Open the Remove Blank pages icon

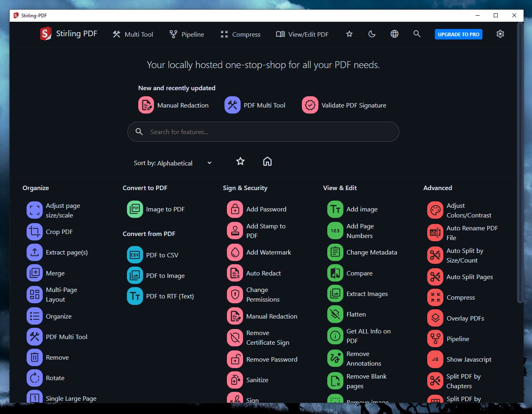pyautogui.click(x=335, y=381)
